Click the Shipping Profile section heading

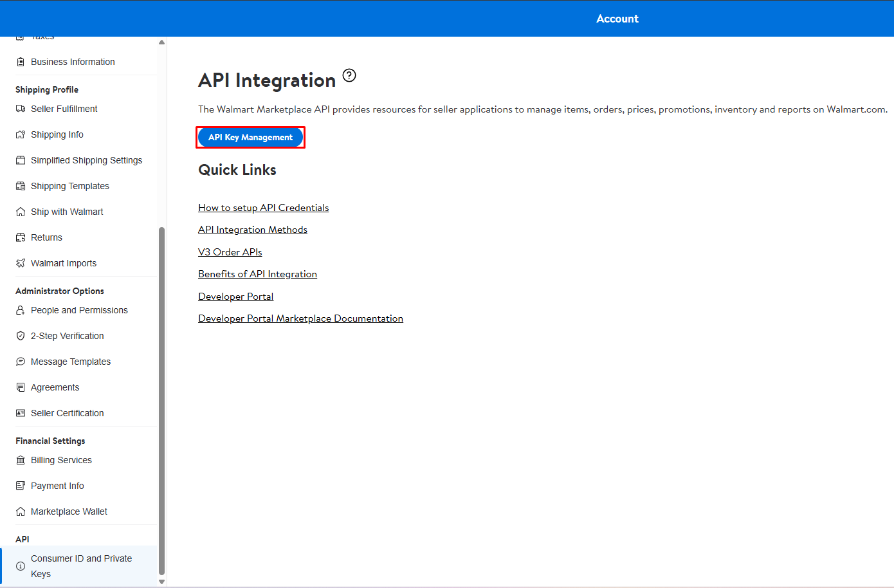click(x=47, y=89)
